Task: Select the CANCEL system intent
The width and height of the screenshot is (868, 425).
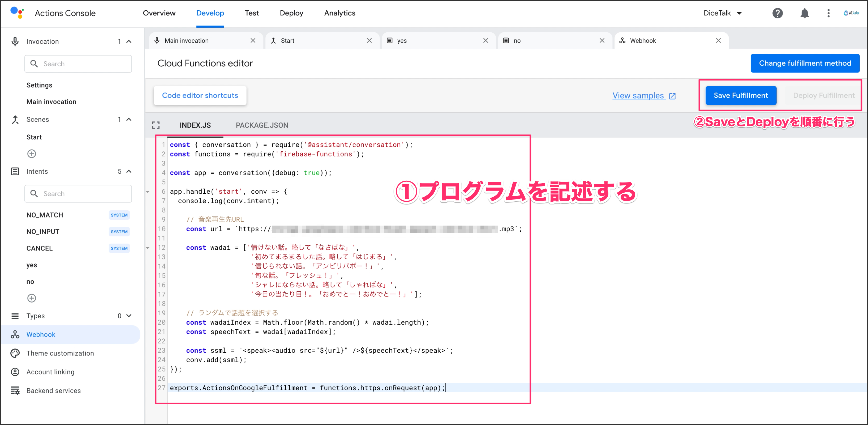Action: [x=40, y=248]
